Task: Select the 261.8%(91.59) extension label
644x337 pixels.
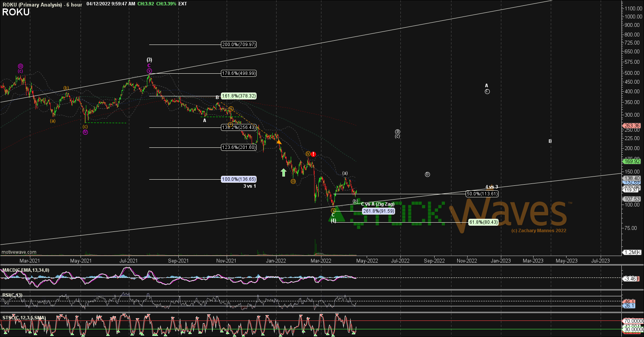Action: coord(379,211)
